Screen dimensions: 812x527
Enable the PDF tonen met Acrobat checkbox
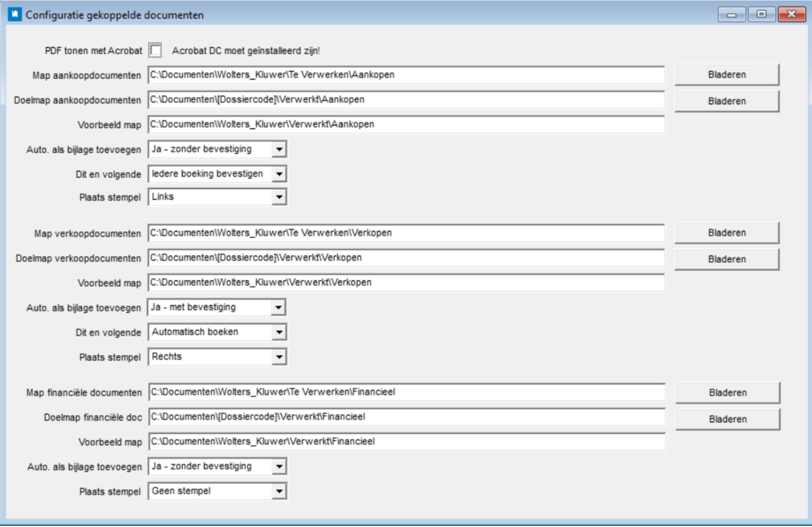tap(155, 50)
